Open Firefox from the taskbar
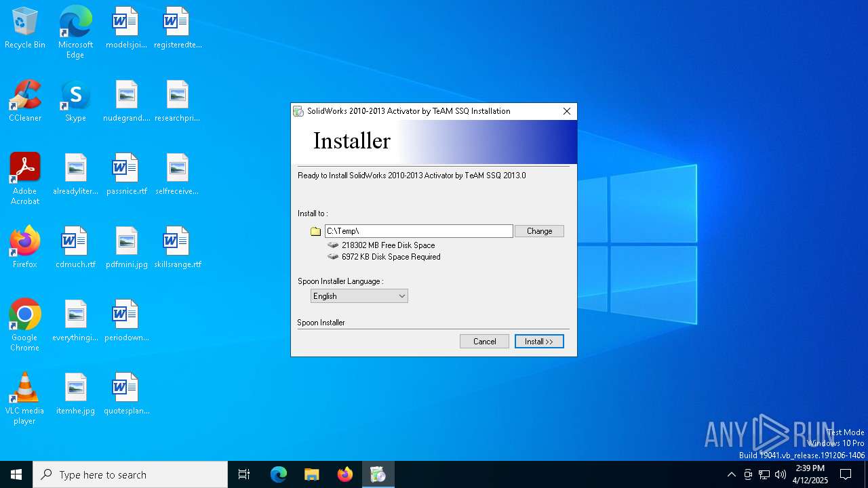 click(x=344, y=474)
